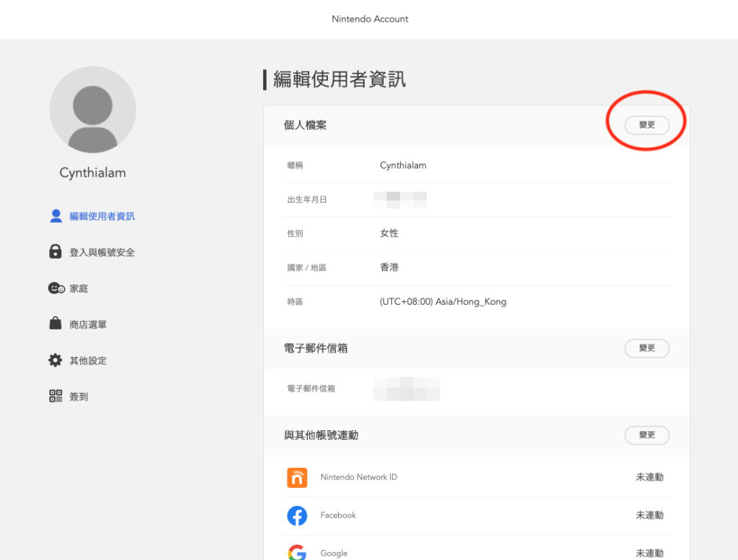Click the Google logo icon
738x560 pixels.
pyautogui.click(x=297, y=553)
